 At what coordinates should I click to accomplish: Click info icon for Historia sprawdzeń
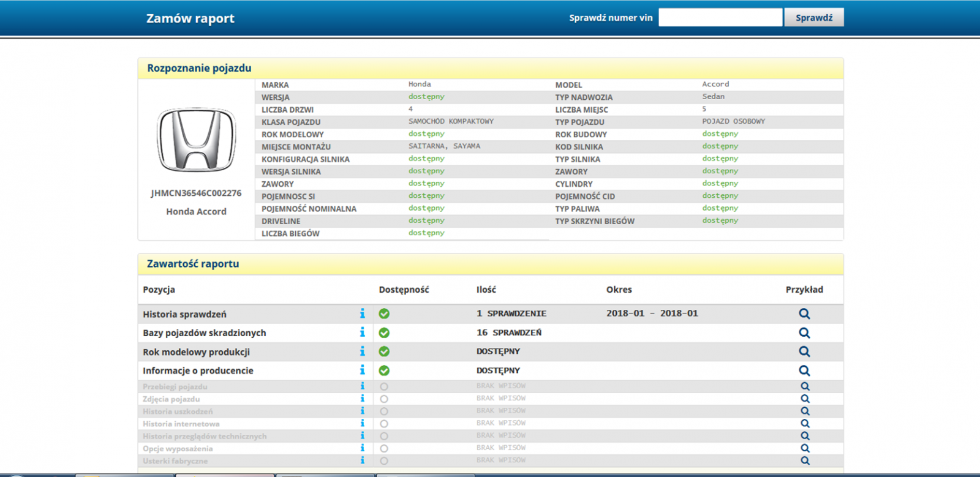coord(362,314)
